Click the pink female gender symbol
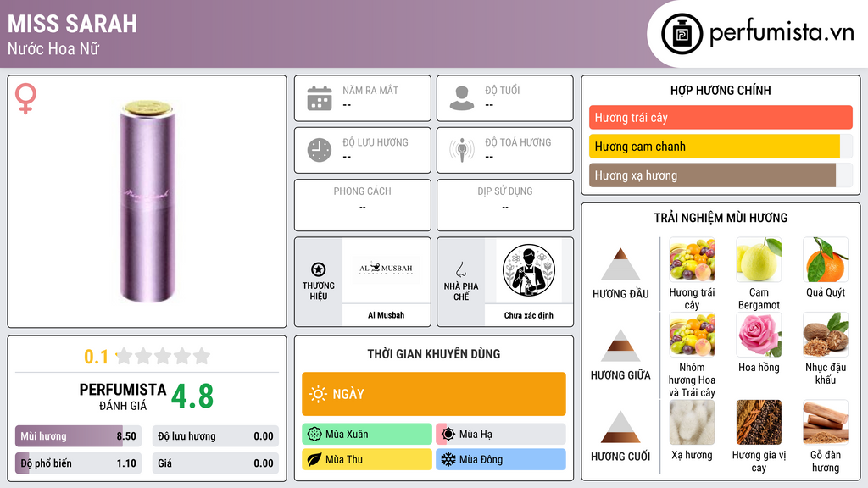The height and width of the screenshot is (488, 868). [25, 98]
